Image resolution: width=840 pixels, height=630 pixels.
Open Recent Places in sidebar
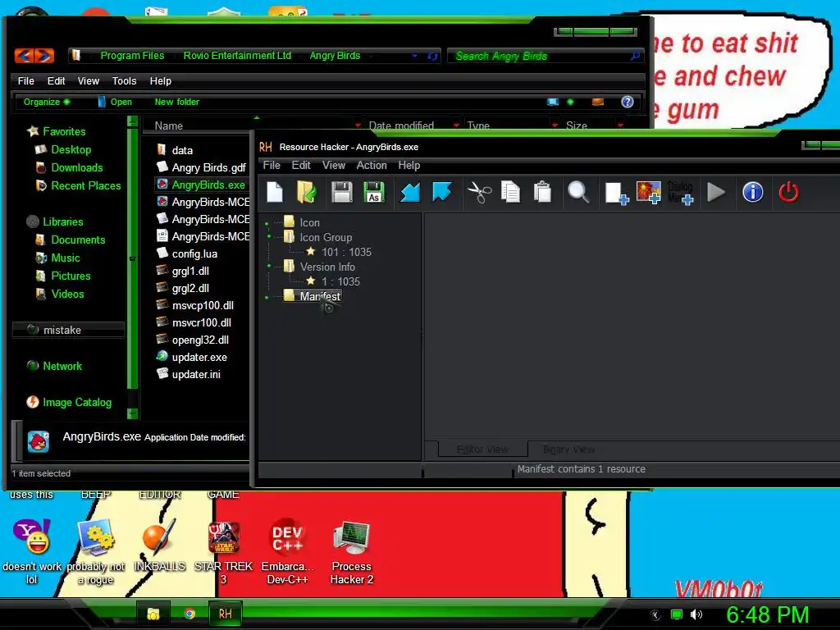pos(85,186)
